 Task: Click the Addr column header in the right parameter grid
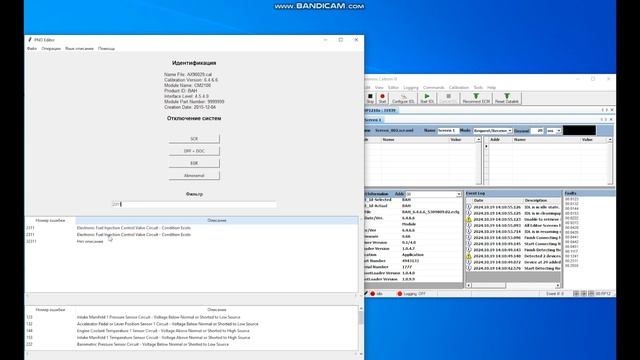pyautogui.click(x=495, y=140)
